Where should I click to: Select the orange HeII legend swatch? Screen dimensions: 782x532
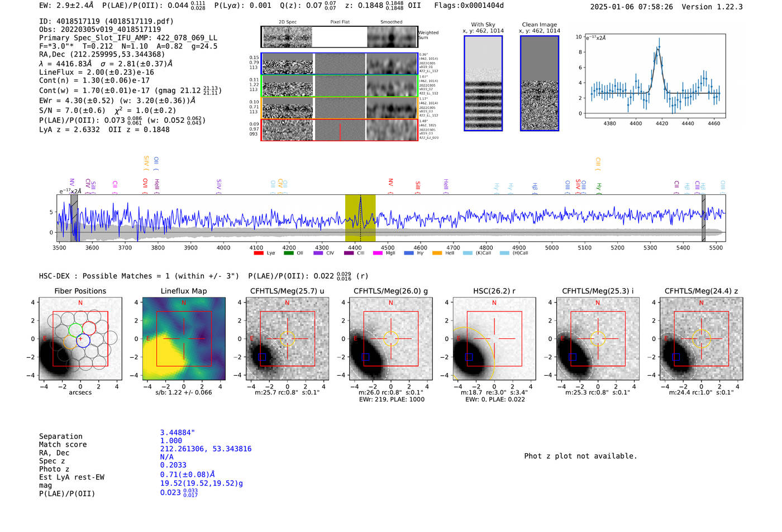(437, 253)
